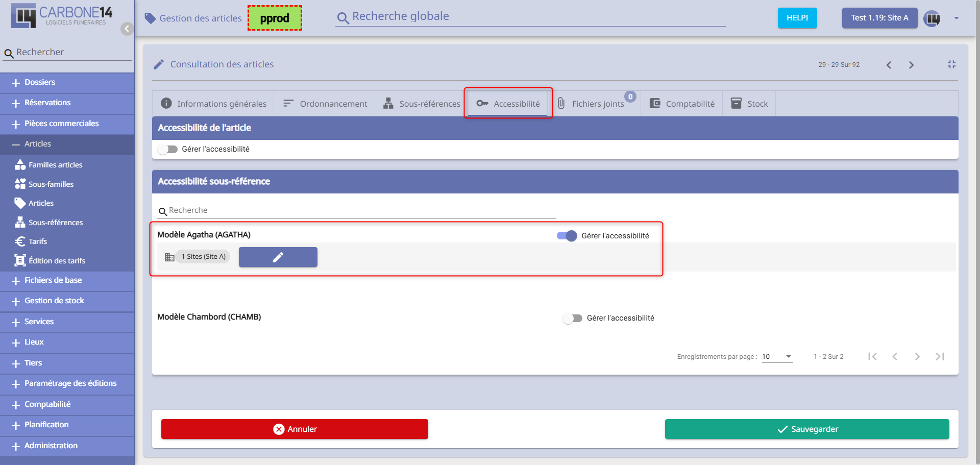Go to previous article record arrow

889,65
